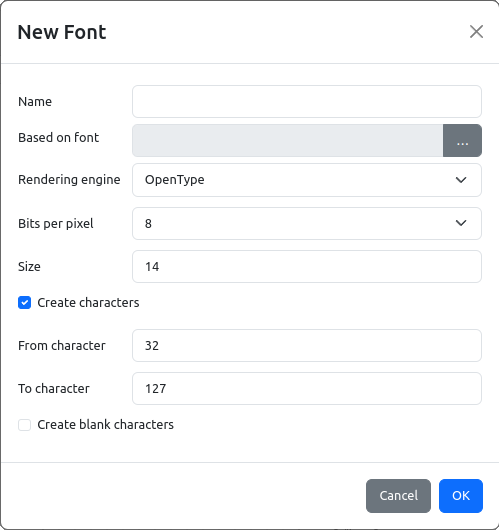
Task: Click the New Font dialog title
Action: 62,32
